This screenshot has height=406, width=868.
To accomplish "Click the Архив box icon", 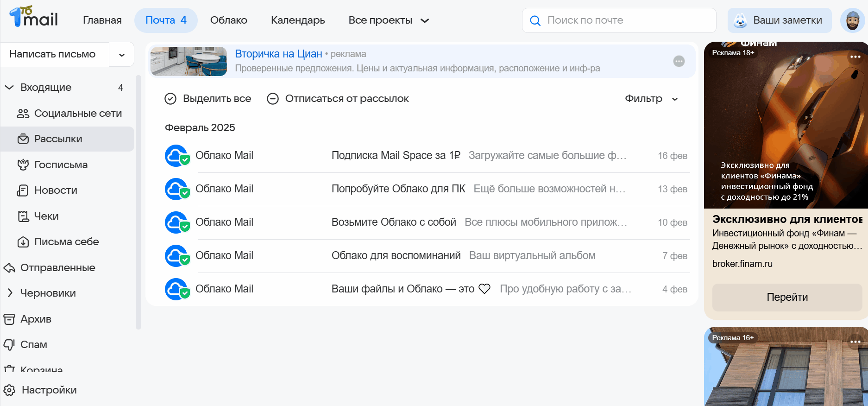I will (9, 319).
